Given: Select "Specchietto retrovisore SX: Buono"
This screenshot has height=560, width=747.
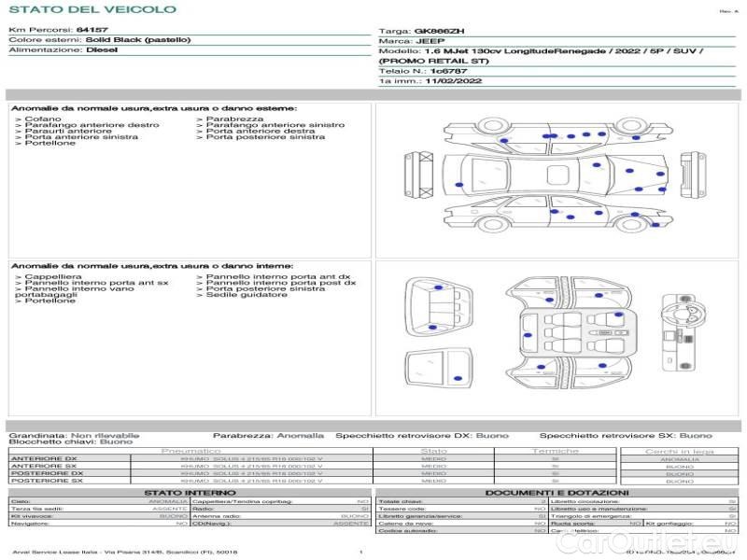Looking at the screenshot, I should tap(626, 436).
